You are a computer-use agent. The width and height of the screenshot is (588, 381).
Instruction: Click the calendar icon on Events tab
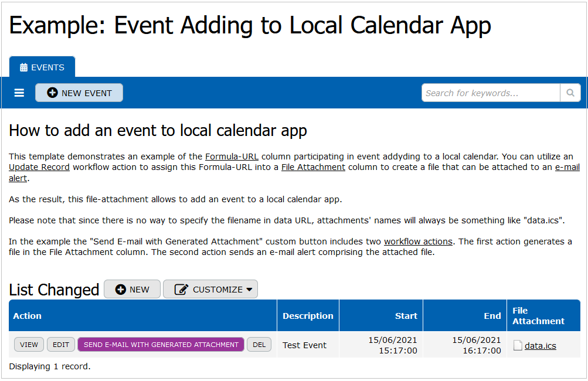[x=23, y=67]
